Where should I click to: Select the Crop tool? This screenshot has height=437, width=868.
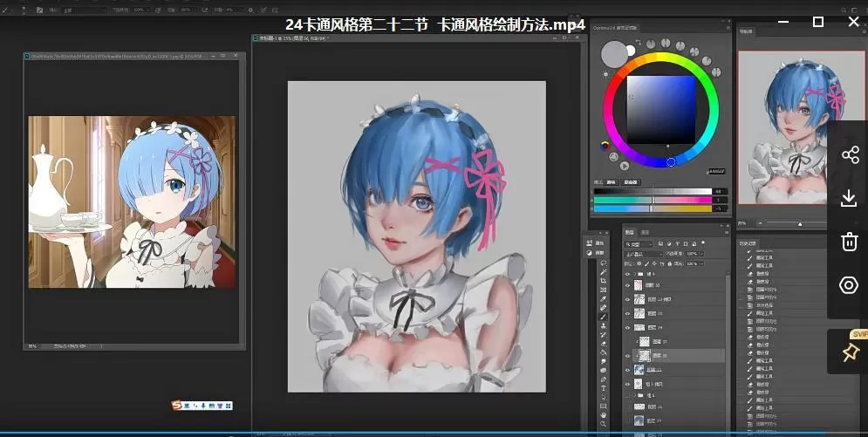pyautogui.click(x=604, y=281)
